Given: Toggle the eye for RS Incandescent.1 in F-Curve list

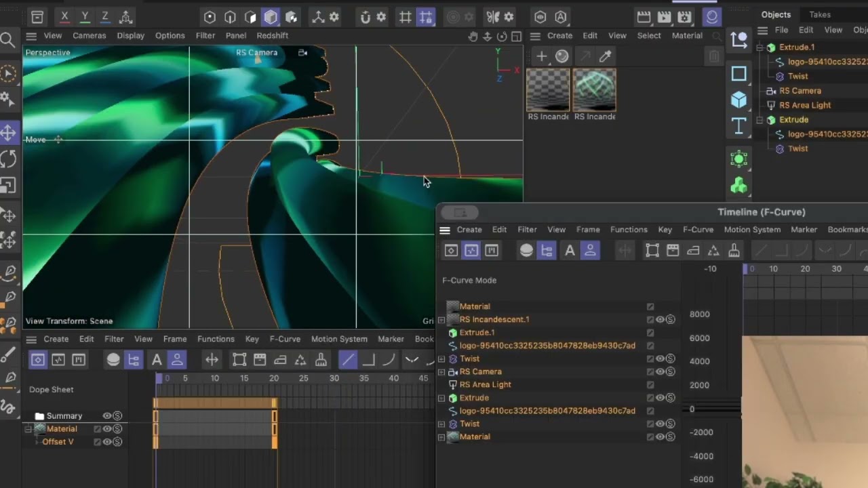Looking at the screenshot, I should click(x=660, y=319).
